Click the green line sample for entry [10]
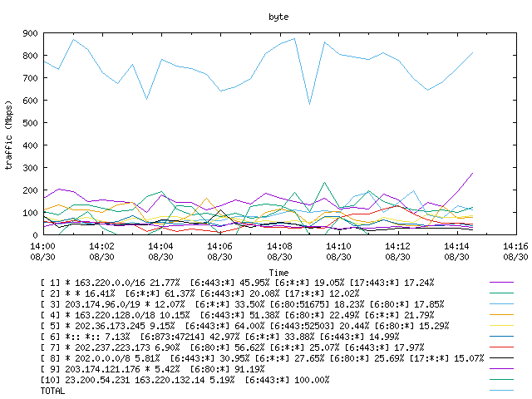 pos(501,380)
